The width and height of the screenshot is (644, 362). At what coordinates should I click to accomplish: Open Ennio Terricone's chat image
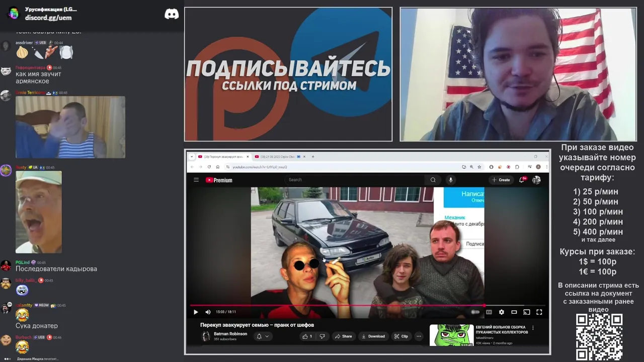coord(70,127)
